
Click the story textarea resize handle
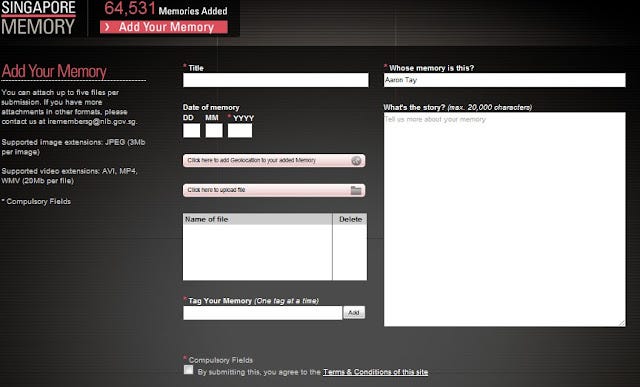coord(622,323)
